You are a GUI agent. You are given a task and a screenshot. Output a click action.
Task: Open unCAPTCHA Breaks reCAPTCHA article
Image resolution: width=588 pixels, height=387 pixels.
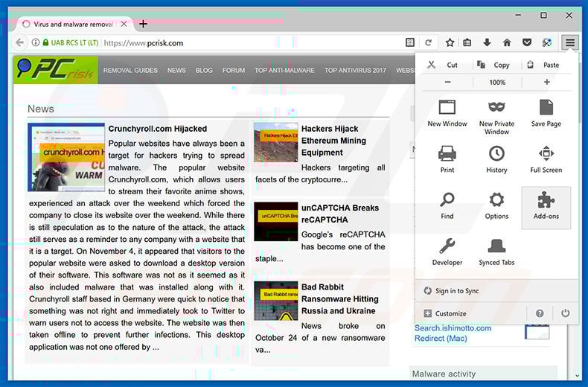(340, 214)
